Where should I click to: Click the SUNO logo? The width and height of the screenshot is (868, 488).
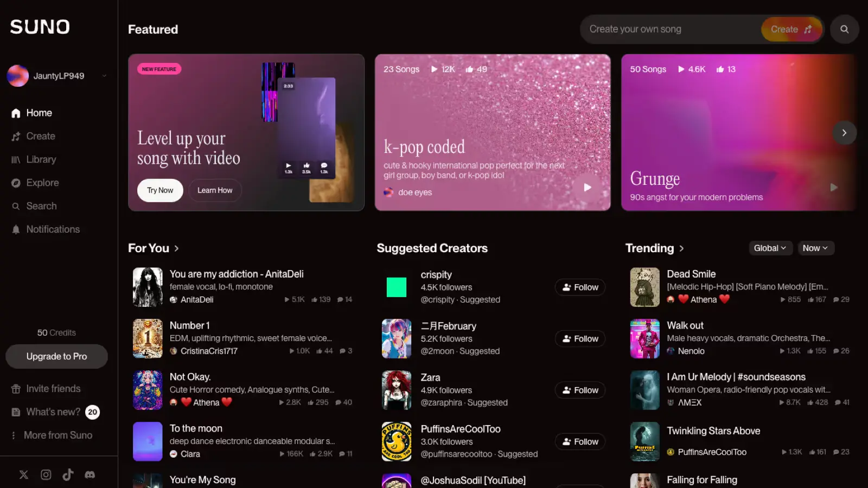pyautogui.click(x=40, y=27)
